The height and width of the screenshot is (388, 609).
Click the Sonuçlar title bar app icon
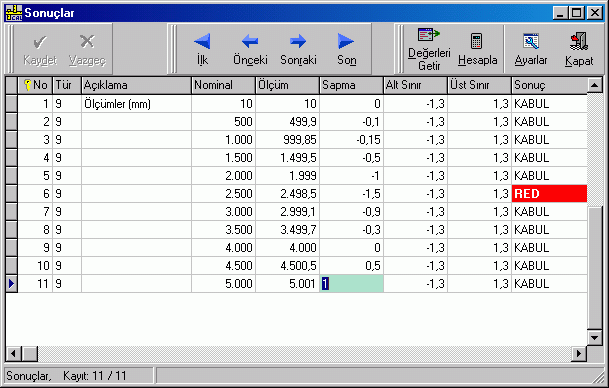14,13
